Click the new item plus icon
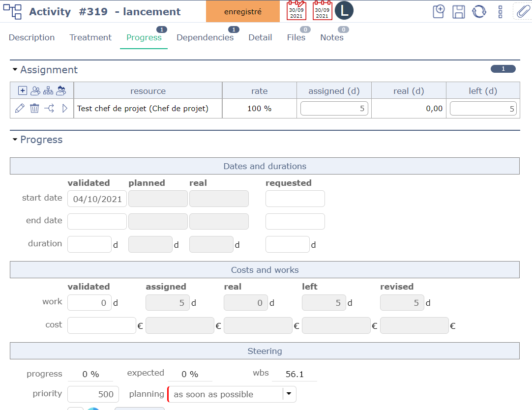 pyautogui.click(x=439, y=12)
